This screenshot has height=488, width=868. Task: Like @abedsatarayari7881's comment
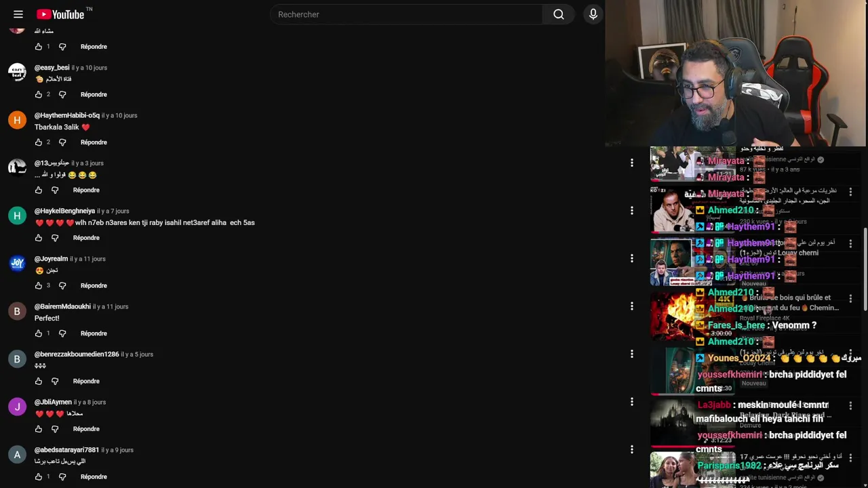(39, 476)
